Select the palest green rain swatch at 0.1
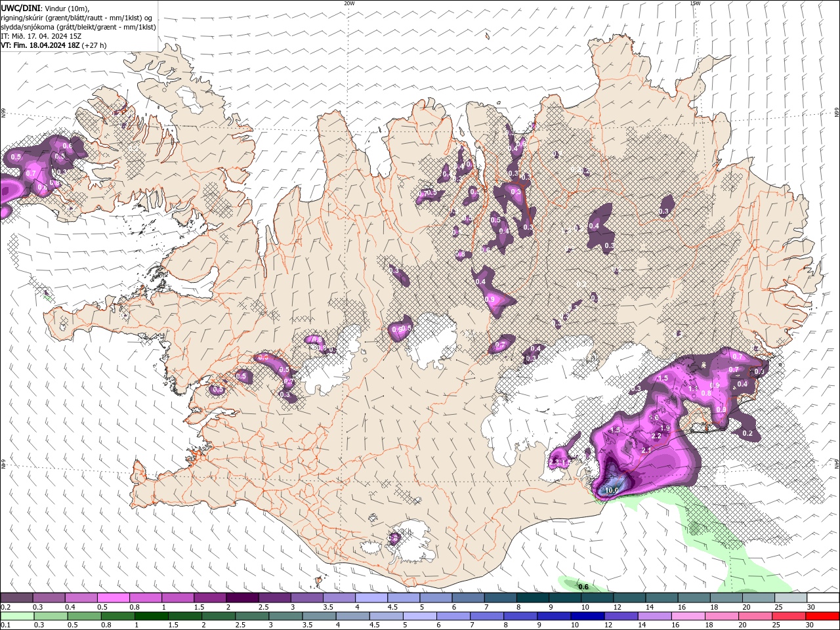 pyautogui.click(x=17, y=616)
